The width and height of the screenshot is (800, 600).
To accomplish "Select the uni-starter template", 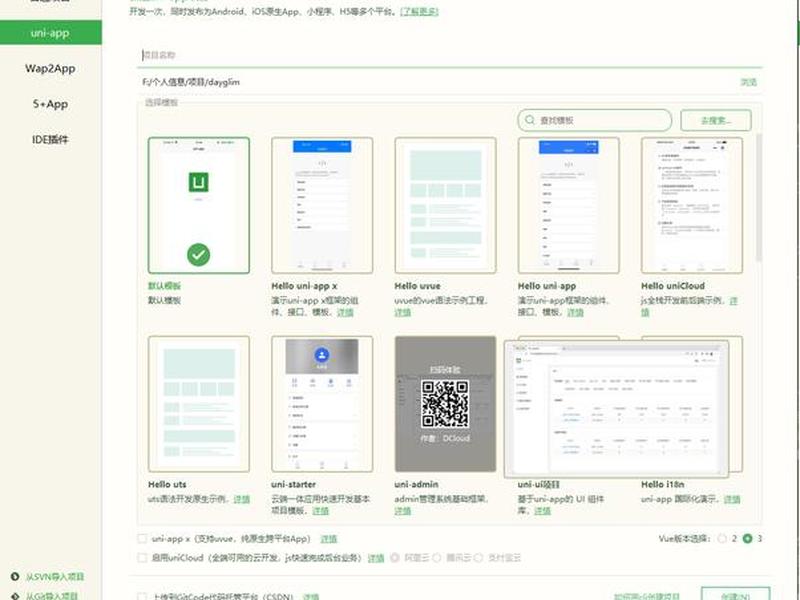I will pyautogui.click(x=322, y=404).
